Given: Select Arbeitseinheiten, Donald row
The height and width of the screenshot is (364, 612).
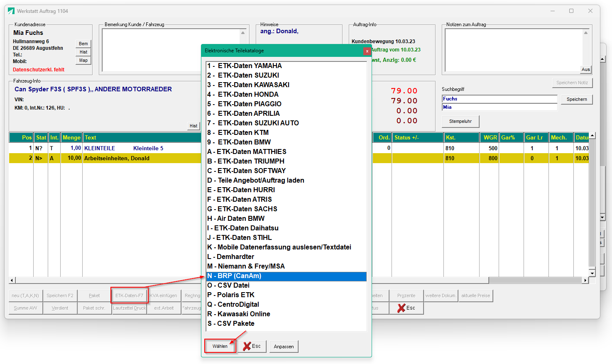Looking at the screenshot, I should tap(105, 158).
